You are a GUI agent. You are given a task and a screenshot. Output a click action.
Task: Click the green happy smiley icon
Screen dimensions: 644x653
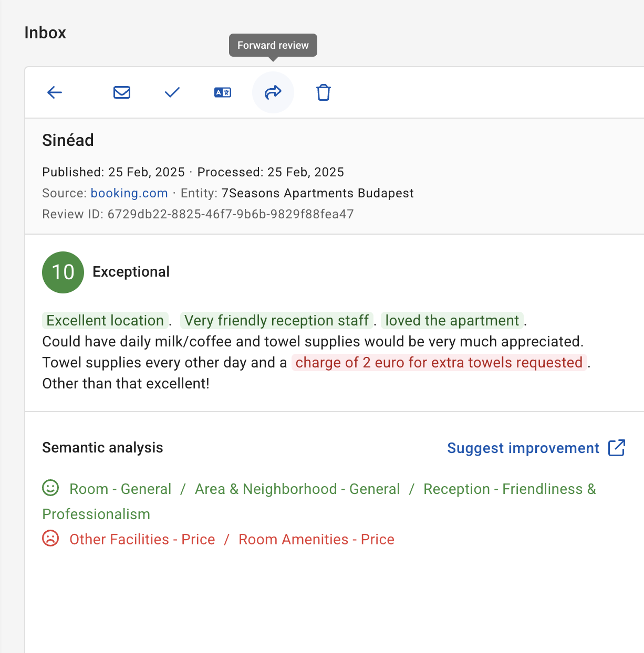coord(50,488)
